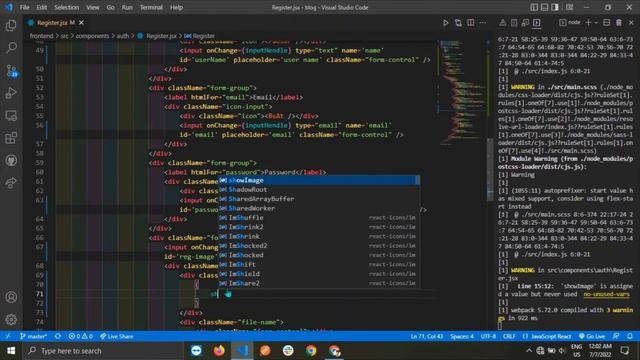640x360 pixels.
Task: Open the Selection menu
Action: click(67, 7)
